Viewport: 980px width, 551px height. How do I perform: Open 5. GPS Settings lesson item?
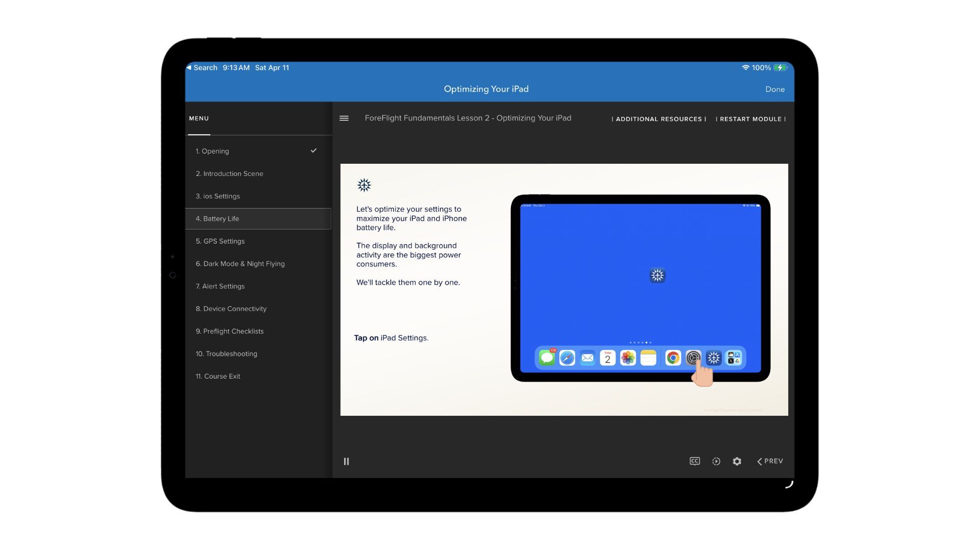(x=220, y=241)
